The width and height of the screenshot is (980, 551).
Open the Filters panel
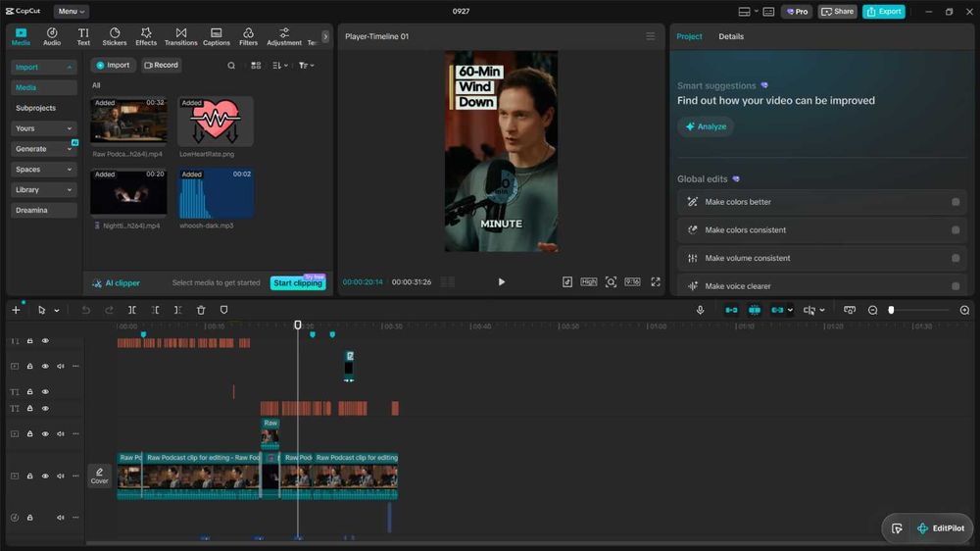point(248,36)
